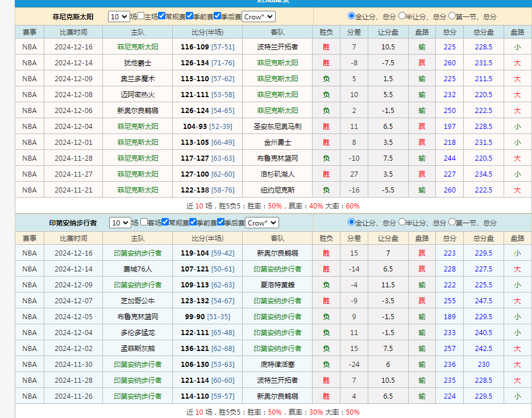Open the games count dropdown in Pacers section
This screenshot has height=418, width=532.
tap(119, 223)
